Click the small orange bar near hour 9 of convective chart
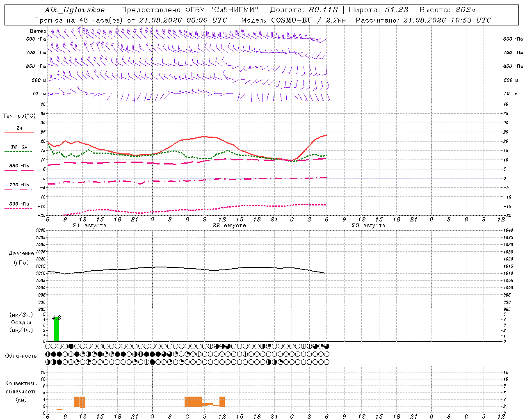The image size is (525, 420). coord(59,409)
